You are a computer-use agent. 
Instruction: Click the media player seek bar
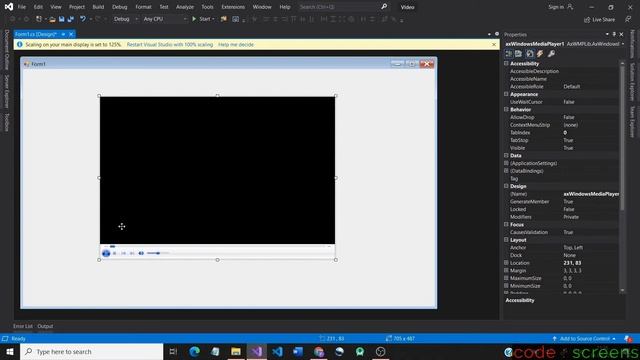coord(217,246)
